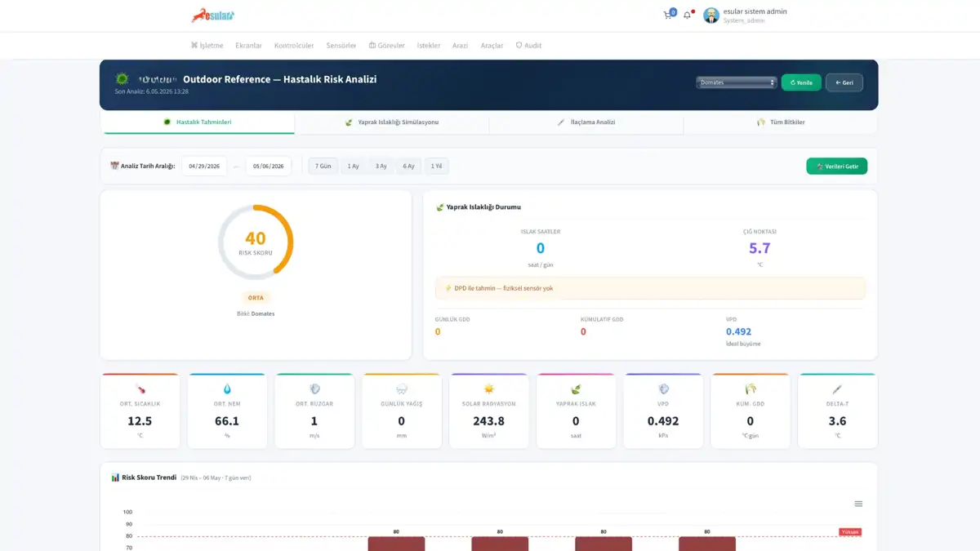Select the 7 Gün range
Image resolution: width=980 pixels, height=551 pixels.
point(323,167)
